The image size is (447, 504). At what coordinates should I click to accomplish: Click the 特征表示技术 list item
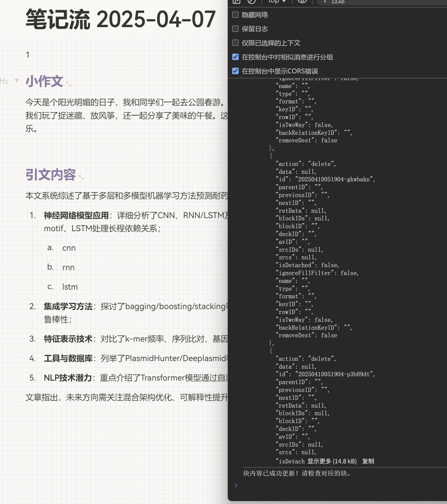[136, 339]
